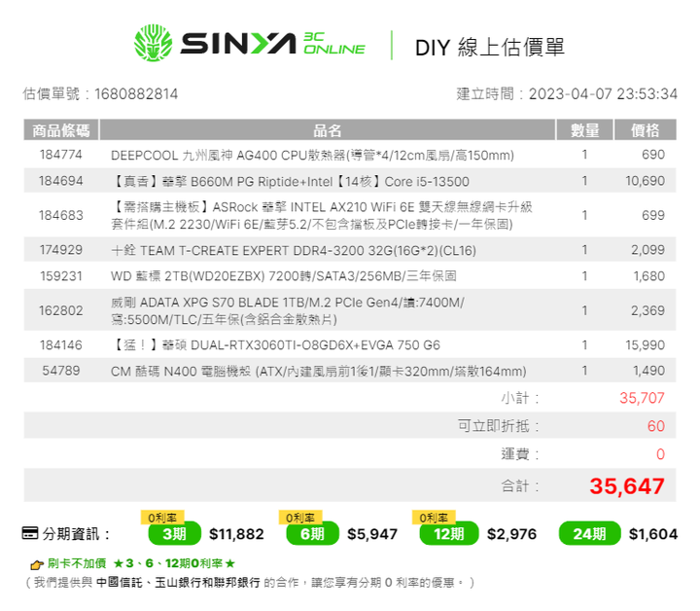Click quantity 1 in the DEEPCOOL row
The height and width of the screenshot is (611, 700).
[584, 155]
